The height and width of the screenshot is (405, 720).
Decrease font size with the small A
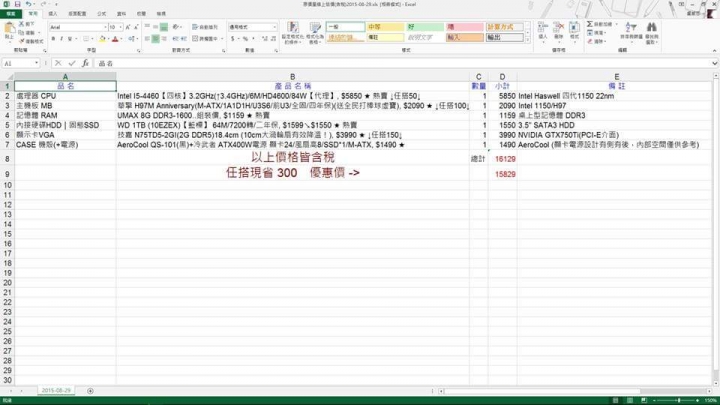(x=136, y=27)
